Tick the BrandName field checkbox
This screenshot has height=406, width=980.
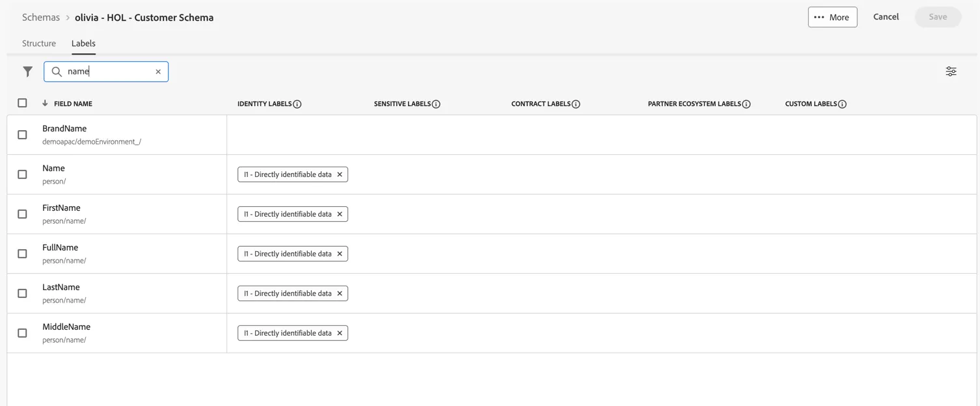[x=22, y=135]
